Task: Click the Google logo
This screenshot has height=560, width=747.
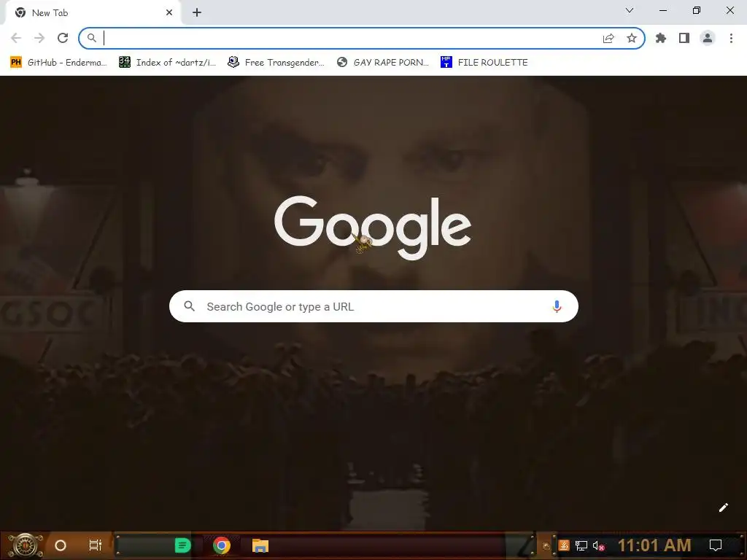Action: tap(373, 227)
